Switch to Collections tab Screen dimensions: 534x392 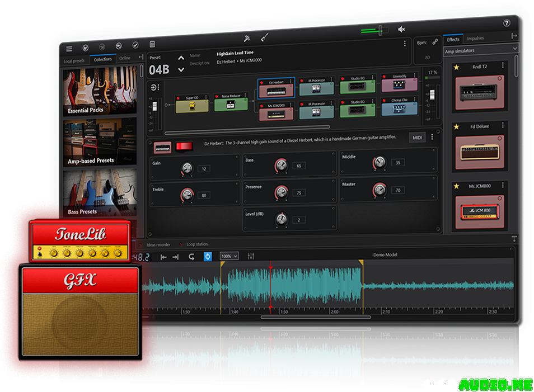click(x=103, y=59)
